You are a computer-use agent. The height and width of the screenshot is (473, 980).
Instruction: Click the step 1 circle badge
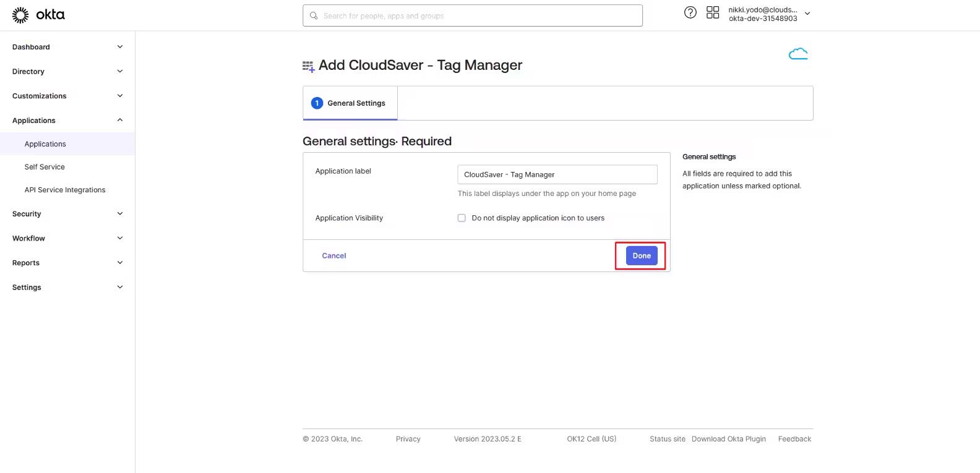317,103
